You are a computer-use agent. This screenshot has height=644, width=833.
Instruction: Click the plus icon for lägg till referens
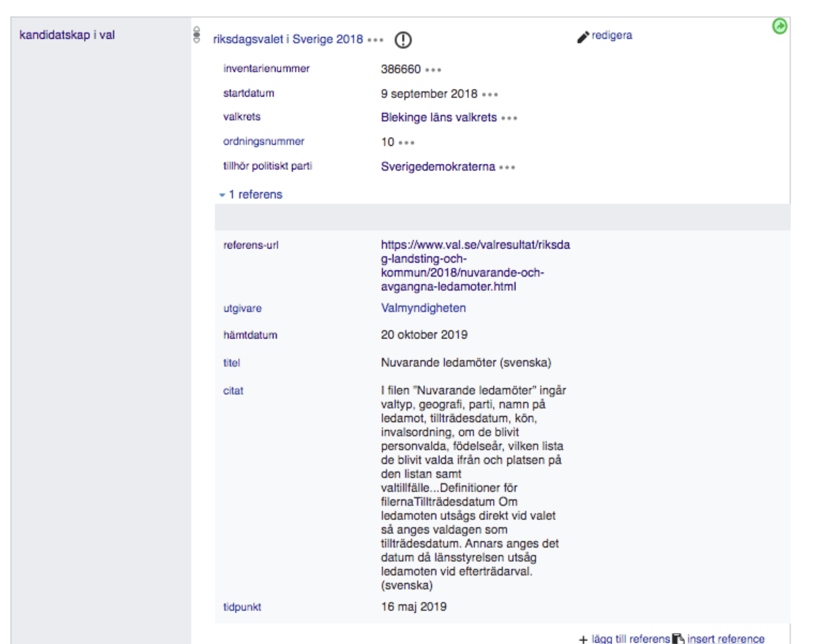pos(583,639)
